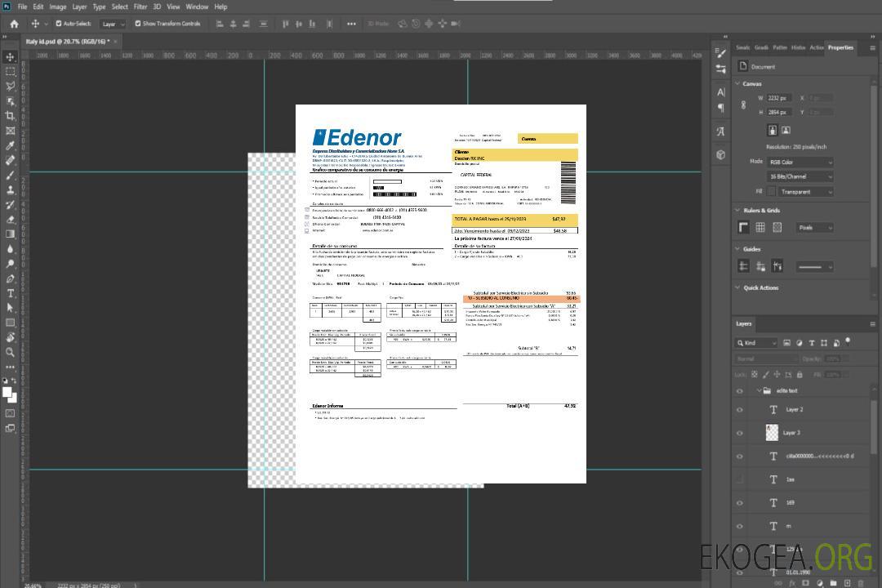Collapse the Rulers & Grids section
The width and height of the screenshot is (882, 588).
point(737,210)
